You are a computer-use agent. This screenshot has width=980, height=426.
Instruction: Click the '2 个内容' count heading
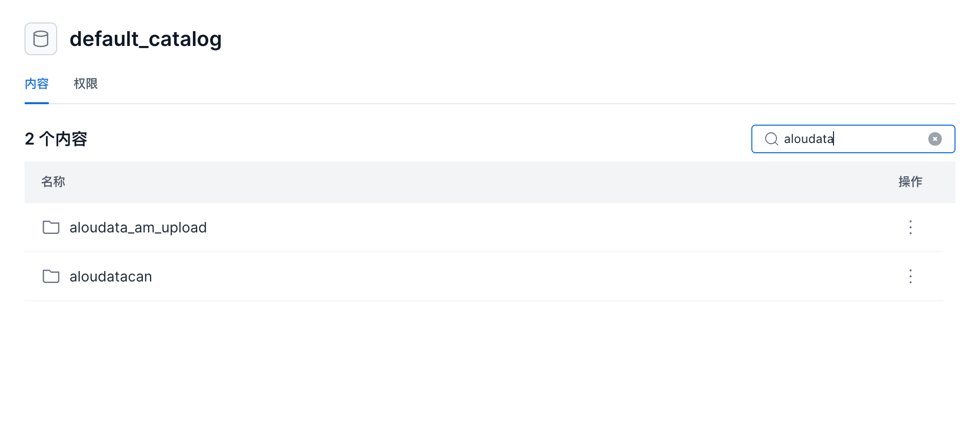56,139
